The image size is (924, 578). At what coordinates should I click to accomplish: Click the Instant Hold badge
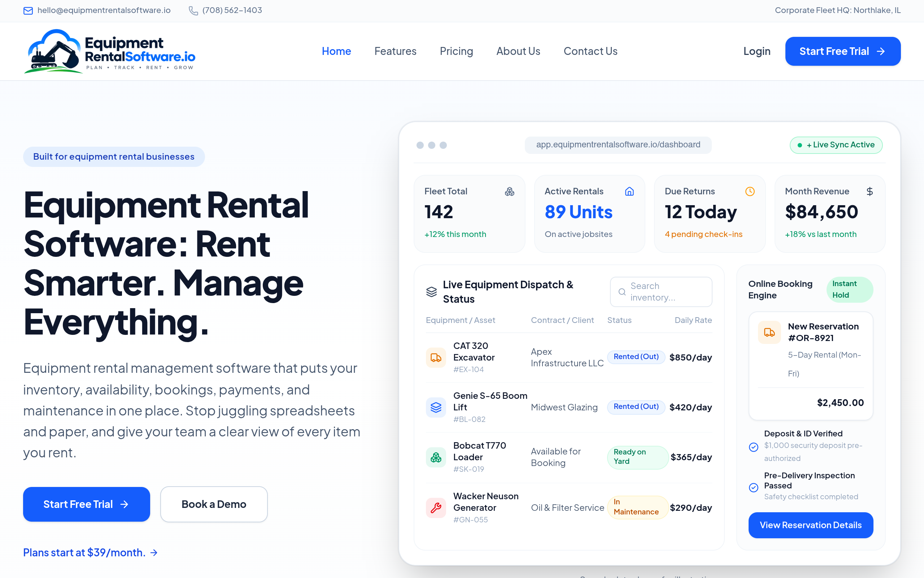850,289
